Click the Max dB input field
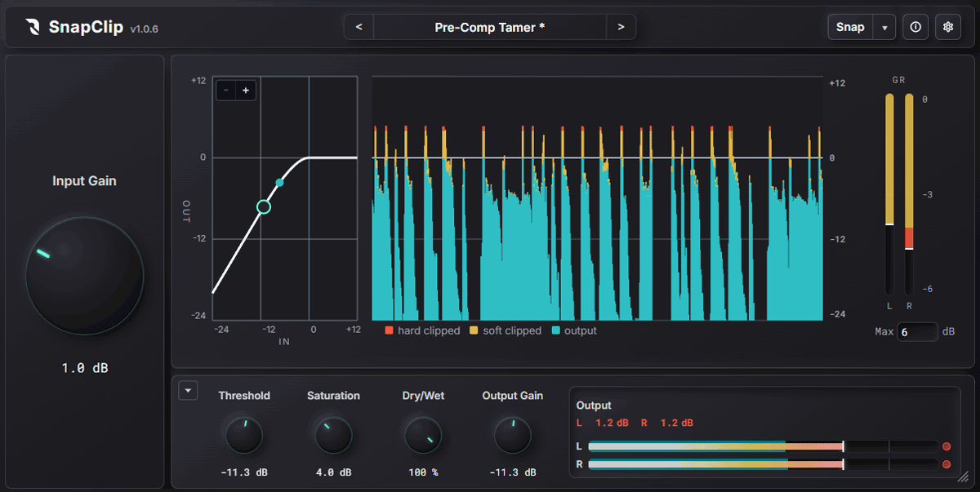Screen dimensions: 980x492 [x=916, y=332]
